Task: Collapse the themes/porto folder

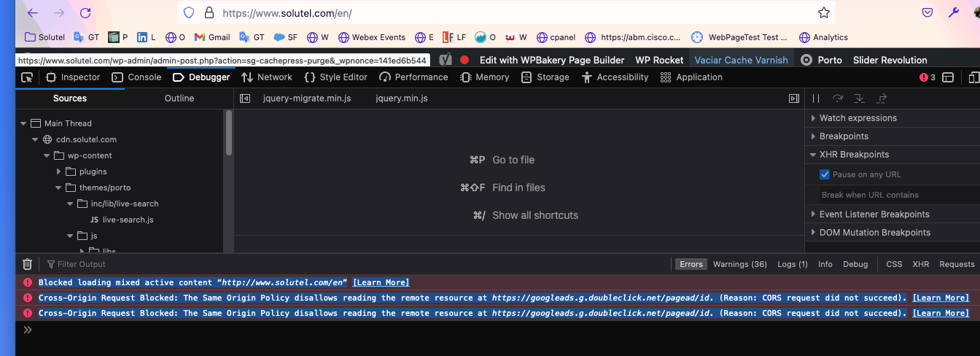Action: (59, 187)
